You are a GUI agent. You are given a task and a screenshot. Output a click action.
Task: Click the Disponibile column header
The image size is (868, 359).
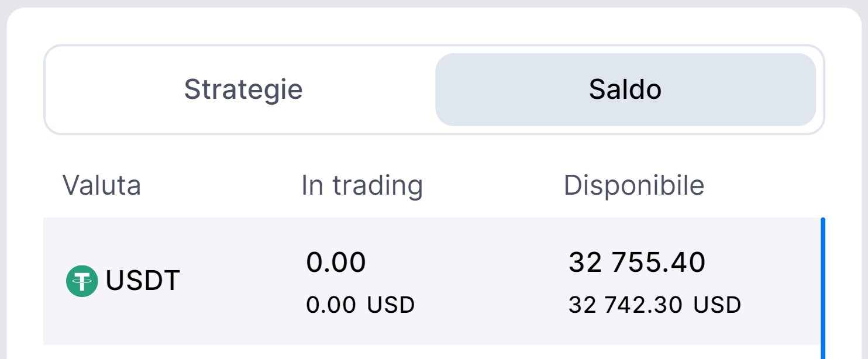(x=634, y=185)
